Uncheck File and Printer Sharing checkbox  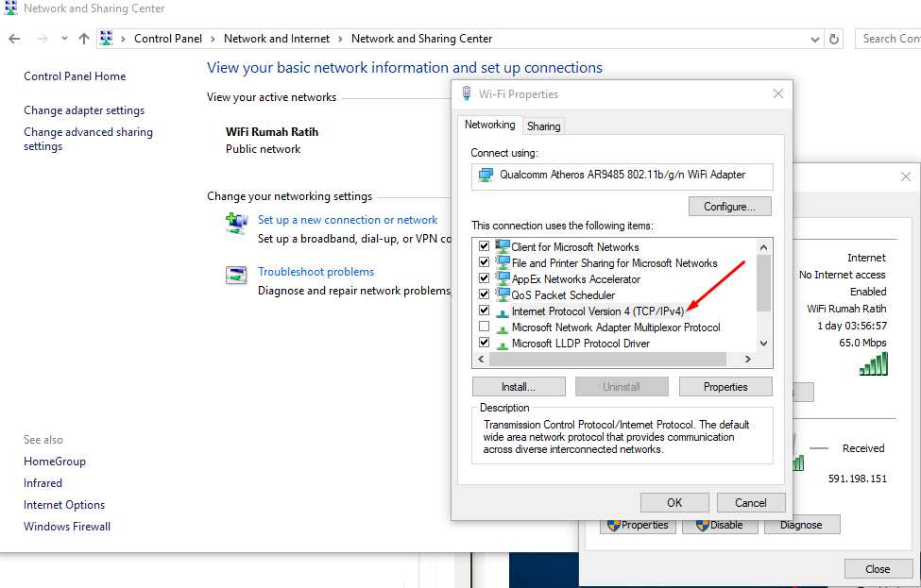click(484, 262)
